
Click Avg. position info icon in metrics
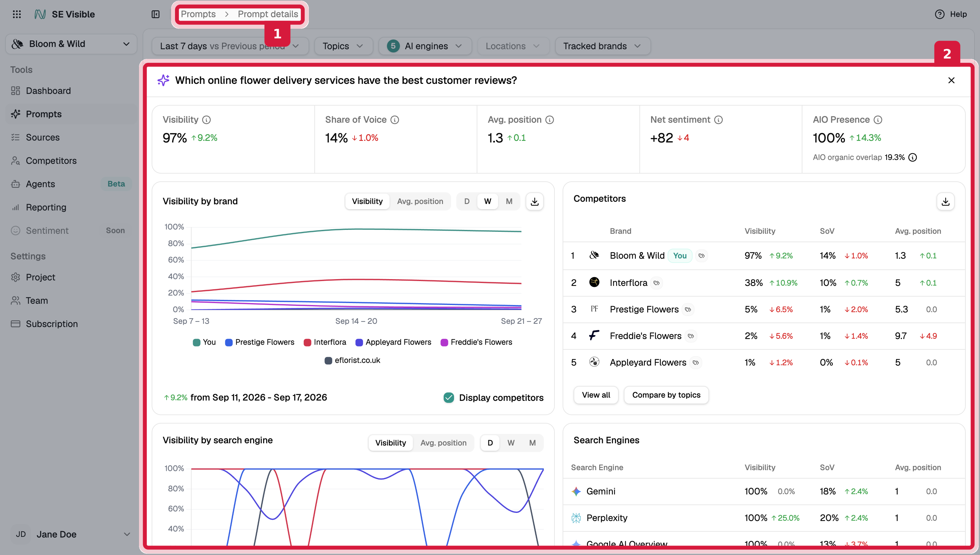click(x=549, y=120)
